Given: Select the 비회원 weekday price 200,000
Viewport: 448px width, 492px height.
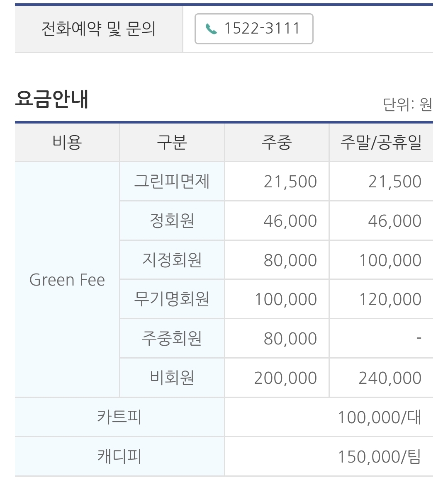Looking at the screenshot, I should 285,378.
